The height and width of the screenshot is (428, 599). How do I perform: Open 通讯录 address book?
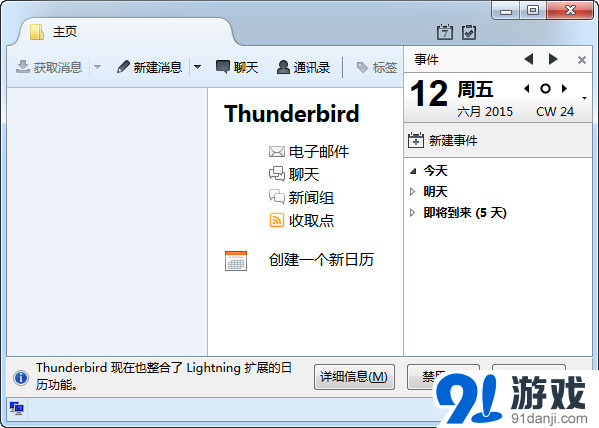click(303, 67)
